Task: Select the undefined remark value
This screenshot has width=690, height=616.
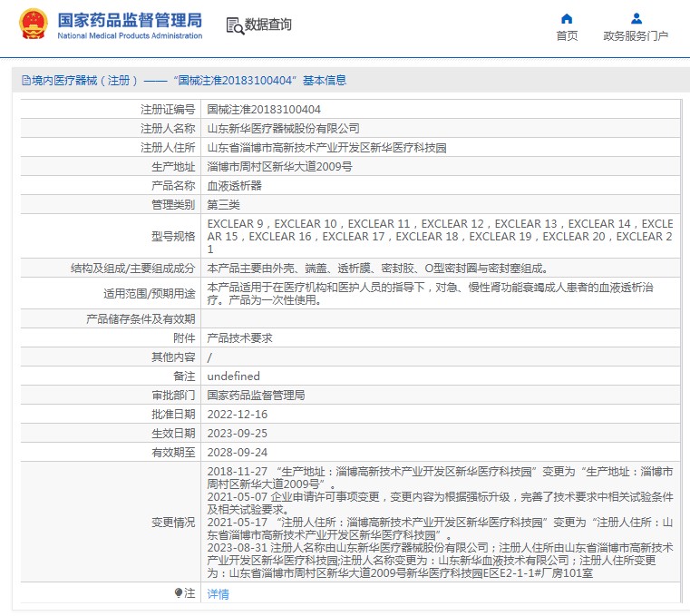Action: [x=233, y=376]
